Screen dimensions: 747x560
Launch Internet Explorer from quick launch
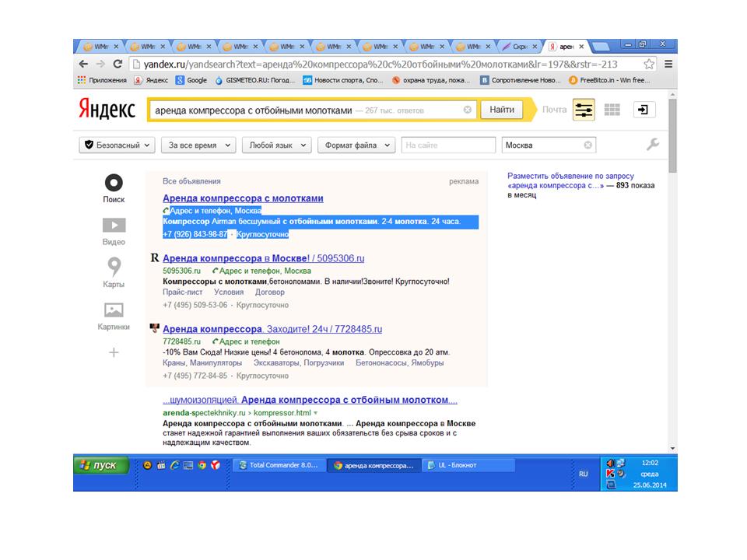pyautogui.click(x=175, y=465)
